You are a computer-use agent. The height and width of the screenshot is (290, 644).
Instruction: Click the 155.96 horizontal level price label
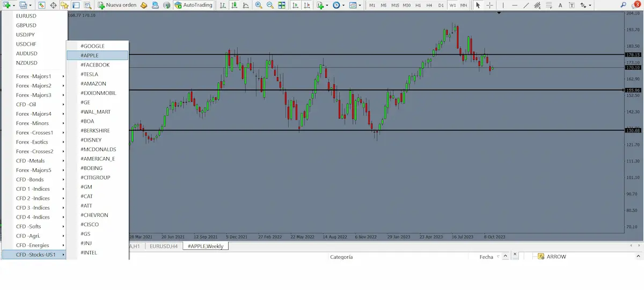click(633, 90)
